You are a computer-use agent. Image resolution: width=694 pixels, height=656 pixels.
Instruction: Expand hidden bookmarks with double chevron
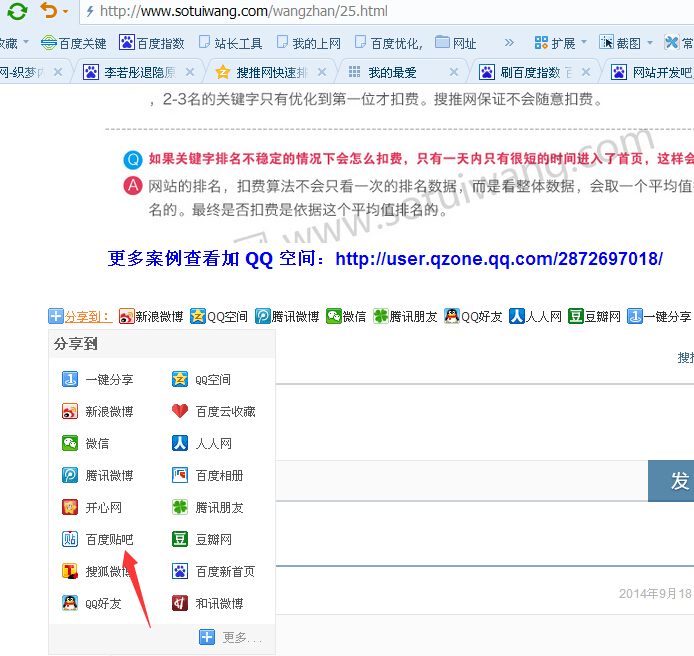[509, 42]
